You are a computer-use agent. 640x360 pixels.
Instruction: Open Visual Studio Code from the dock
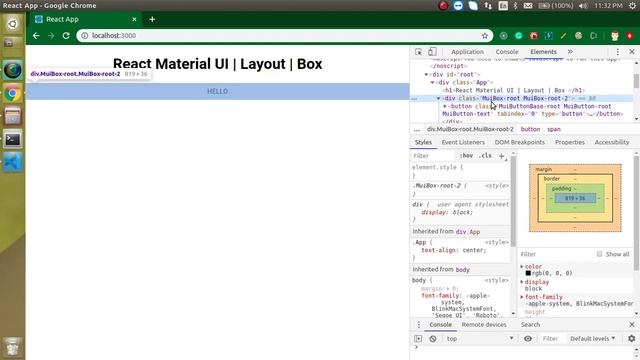[13, 162]
